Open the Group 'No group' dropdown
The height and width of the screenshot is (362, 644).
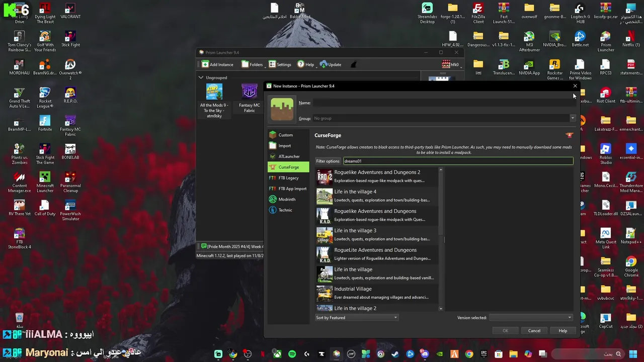[443, 119]
